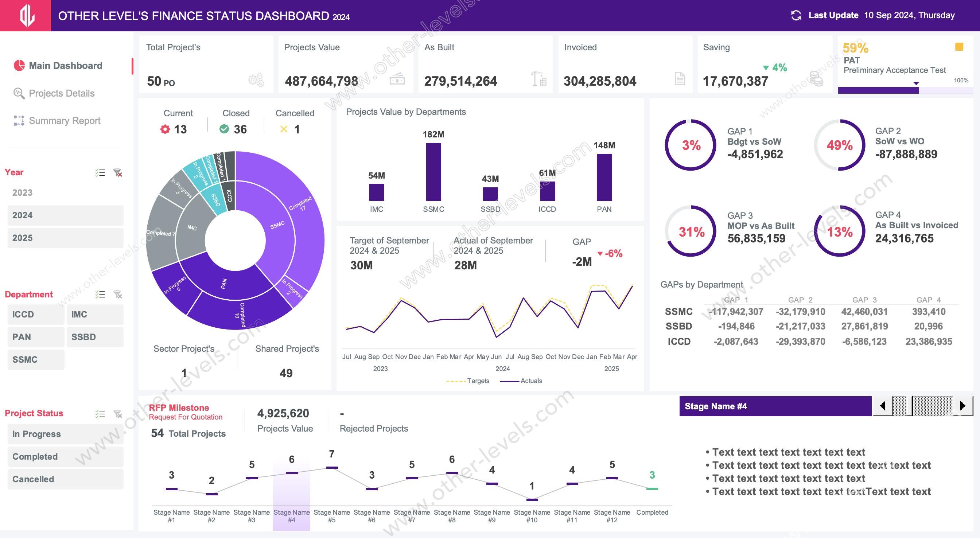980x538 pixels.
Task: Click the Projects Details magnifier icon
Action: tap(19, 93)
